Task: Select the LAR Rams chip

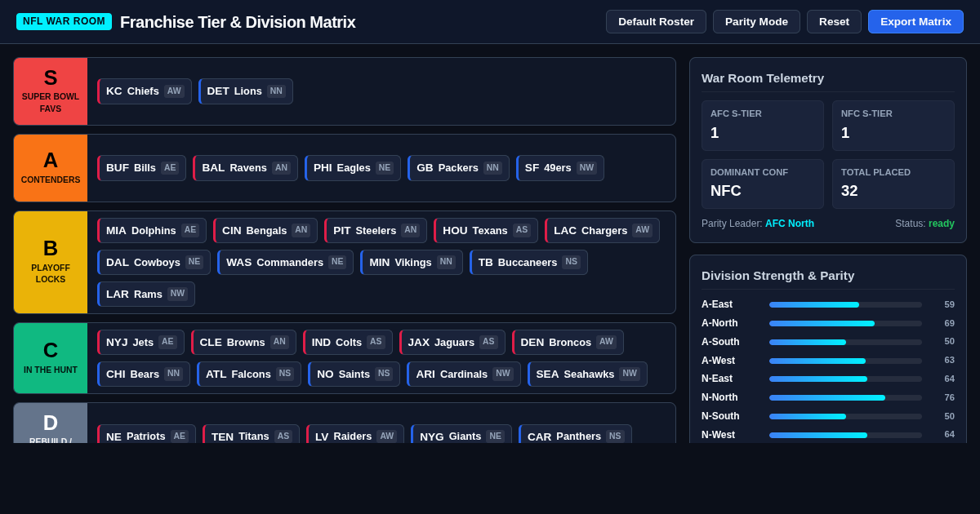Action: click(x=146, y=294)
